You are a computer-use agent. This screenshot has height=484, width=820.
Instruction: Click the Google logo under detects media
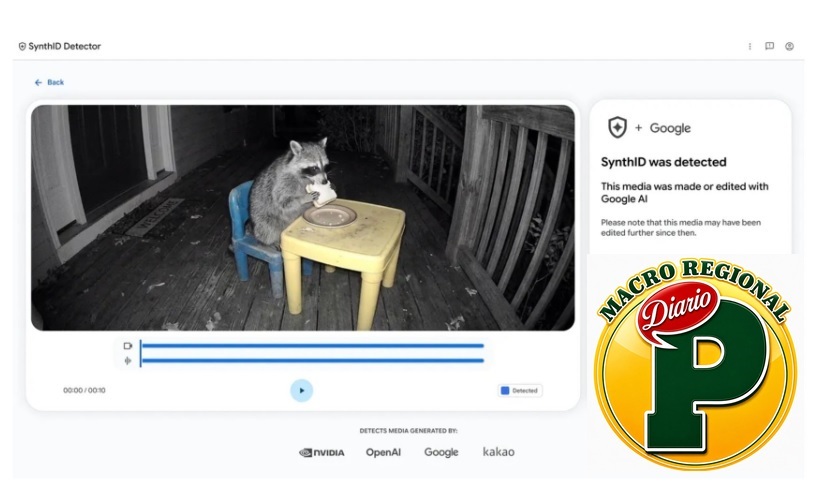click(x=441, y=452)
